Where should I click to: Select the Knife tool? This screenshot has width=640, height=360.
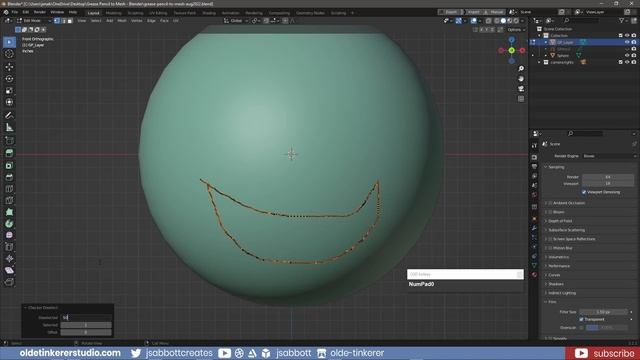point(9,200)
